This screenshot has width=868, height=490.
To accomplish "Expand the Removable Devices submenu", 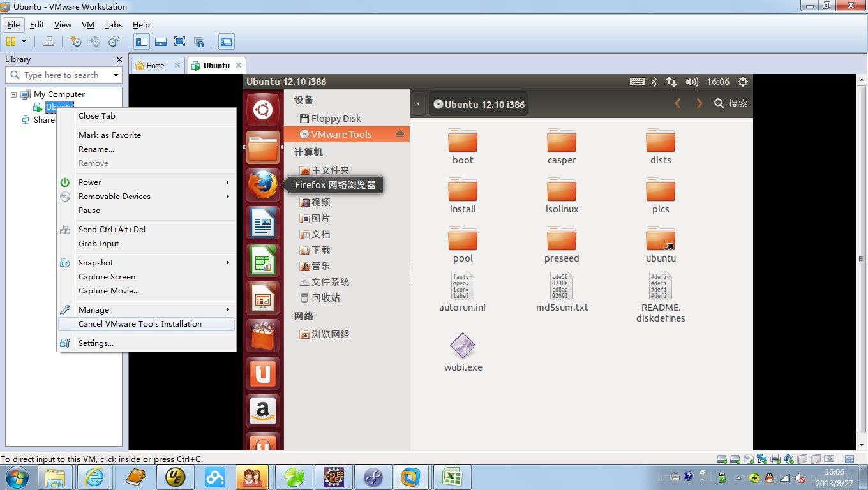I will click(147, 196).
